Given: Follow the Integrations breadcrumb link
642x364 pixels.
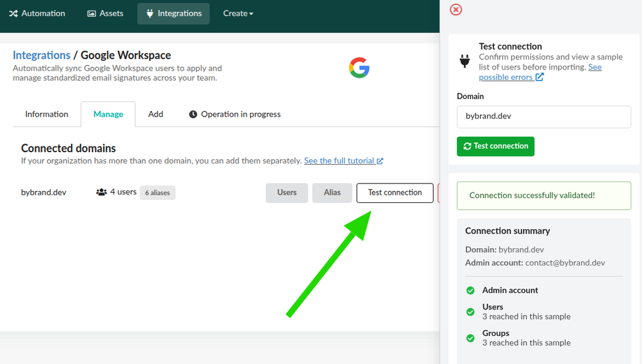Looking at the screenshot, I should coord(41,55).
